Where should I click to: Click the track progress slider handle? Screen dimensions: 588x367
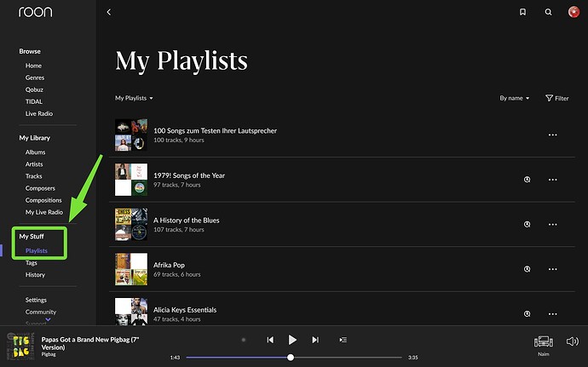(x=291, y=358)
